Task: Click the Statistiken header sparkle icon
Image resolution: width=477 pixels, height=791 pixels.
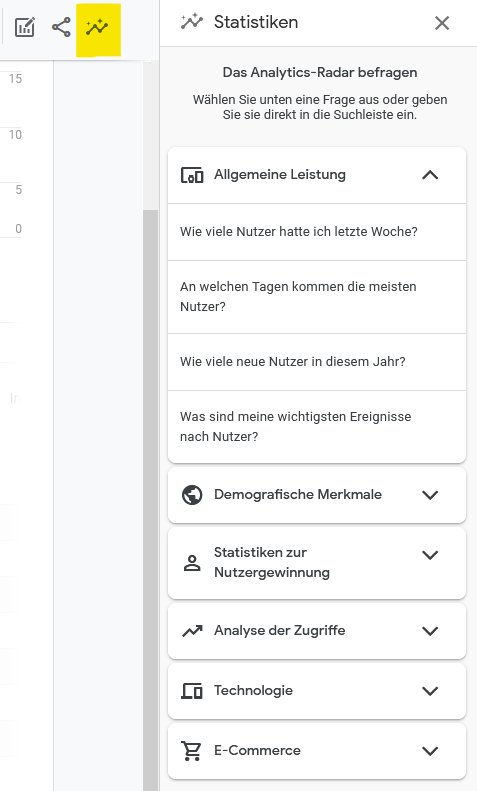Action: click(x=192, y=22)
